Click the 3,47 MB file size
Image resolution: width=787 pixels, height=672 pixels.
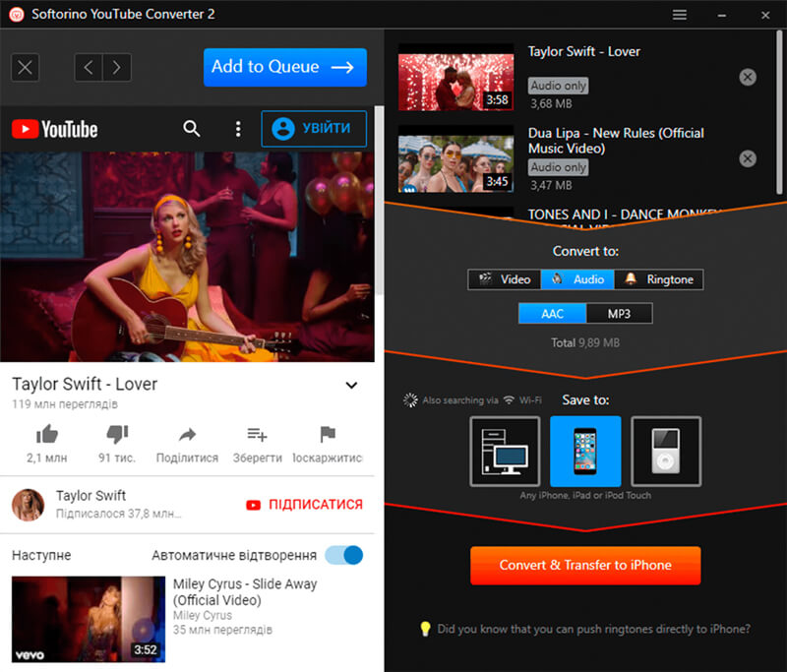pos(551,186)
